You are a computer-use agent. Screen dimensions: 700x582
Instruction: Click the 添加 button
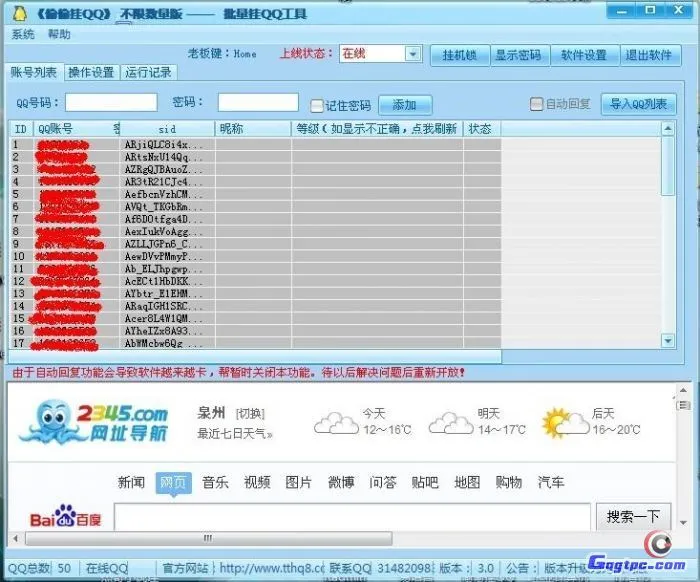405,105
